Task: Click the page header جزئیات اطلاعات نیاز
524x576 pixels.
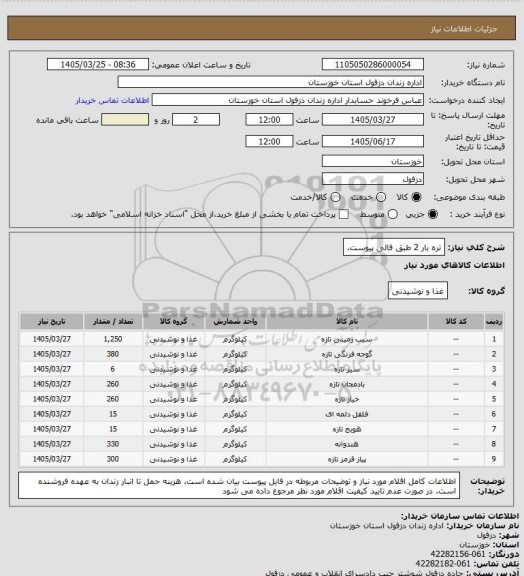Action: pyautogui.click(x=464, y=29)
